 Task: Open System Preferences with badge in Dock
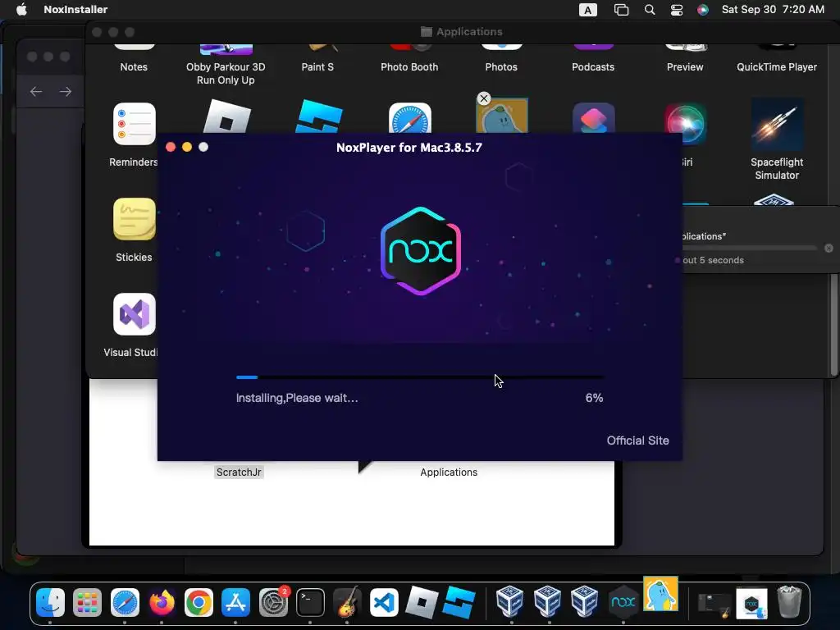pyautogui.click(x=273, y=603)
